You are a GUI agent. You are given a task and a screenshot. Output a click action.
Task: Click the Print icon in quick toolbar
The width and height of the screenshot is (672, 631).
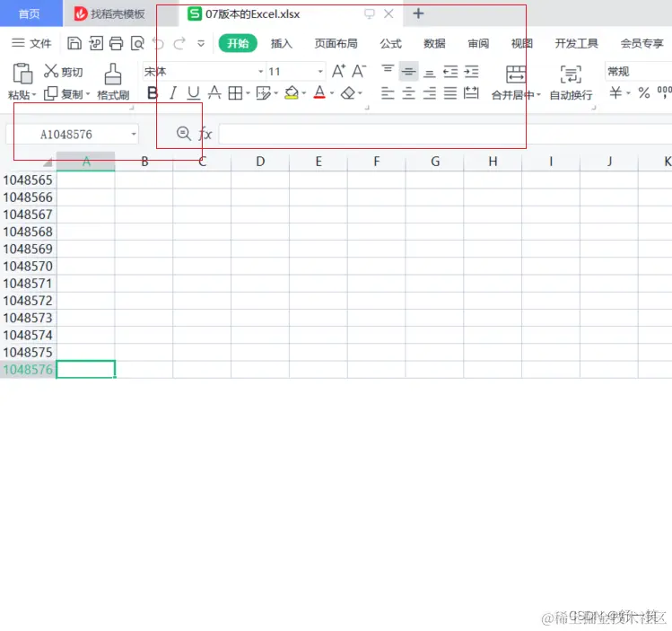pyautogui.click(x=116, y=43)
